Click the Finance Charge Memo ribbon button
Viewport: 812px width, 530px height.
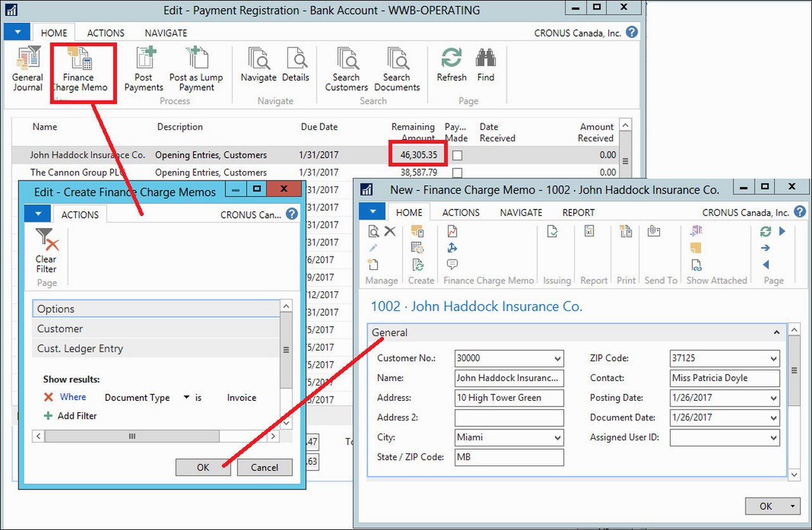click(80, 69)
